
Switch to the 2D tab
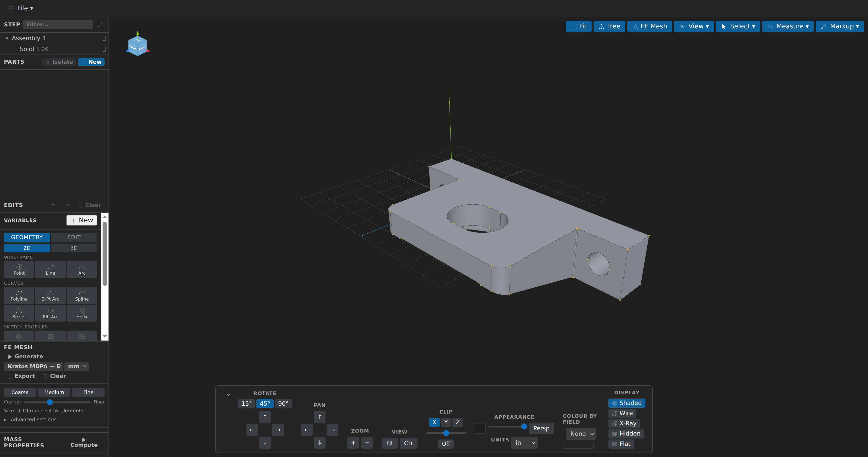(x=27, y=248)
